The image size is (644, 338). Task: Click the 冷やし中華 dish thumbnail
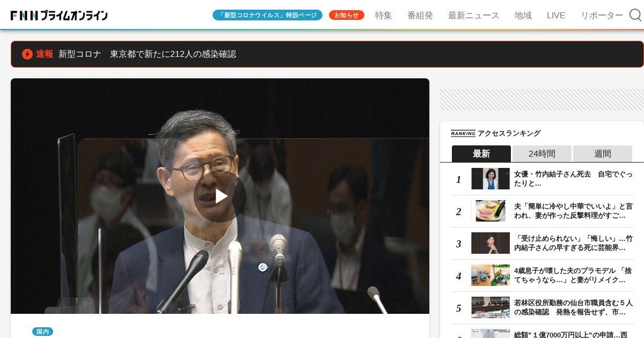click(x=491, y=211)
